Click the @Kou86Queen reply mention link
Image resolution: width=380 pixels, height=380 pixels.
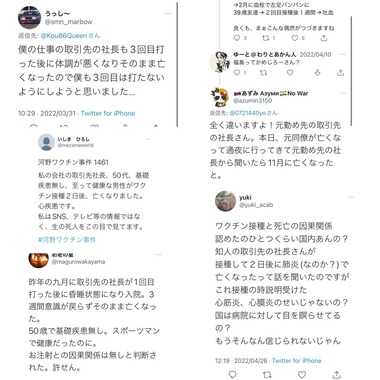coord(64,36)
